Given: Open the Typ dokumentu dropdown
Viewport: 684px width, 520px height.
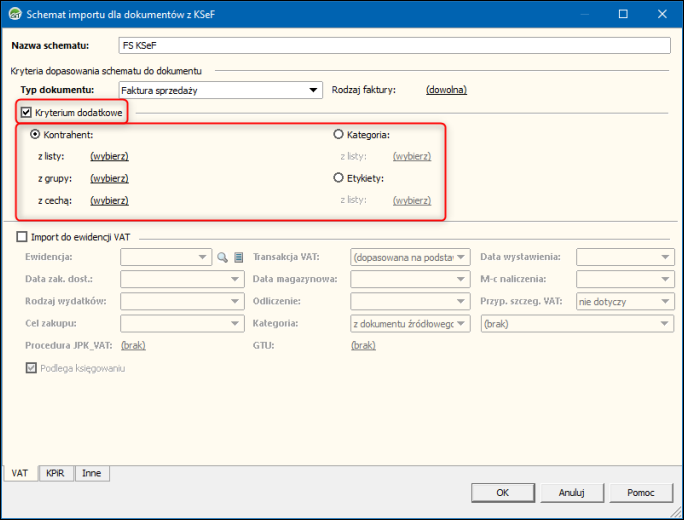Looking at the screenshot, I should tap(220, 90).
